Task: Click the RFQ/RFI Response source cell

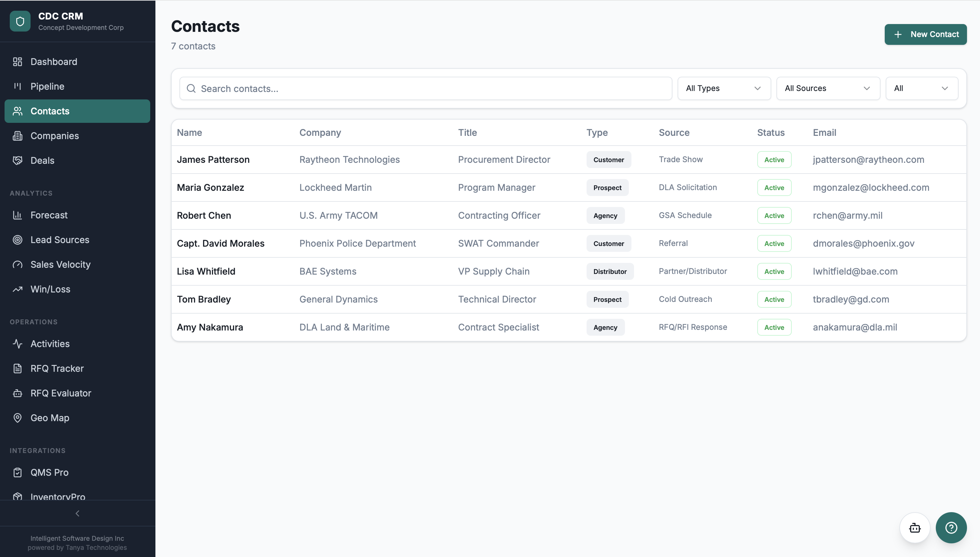Action: pyautogui.click(x=693, y=327)
